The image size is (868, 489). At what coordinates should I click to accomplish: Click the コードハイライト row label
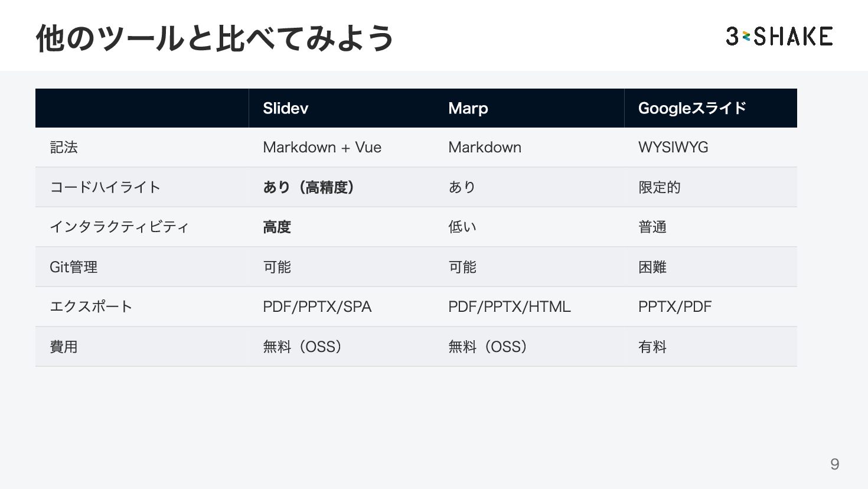105,187
